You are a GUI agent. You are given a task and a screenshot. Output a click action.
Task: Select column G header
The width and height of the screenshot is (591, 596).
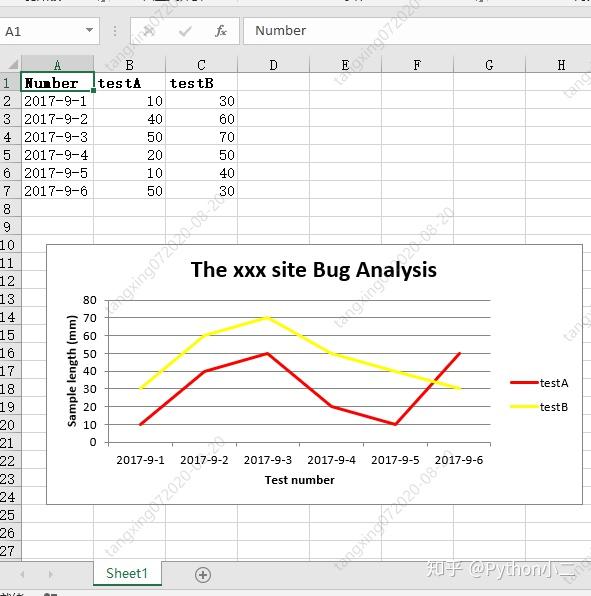click(489, 64)
